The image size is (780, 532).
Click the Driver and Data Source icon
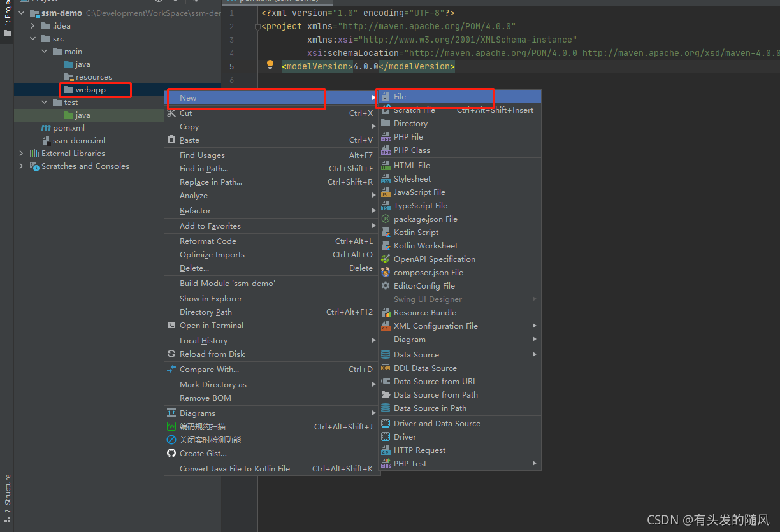pyautogui.click(x=386, y=424)
